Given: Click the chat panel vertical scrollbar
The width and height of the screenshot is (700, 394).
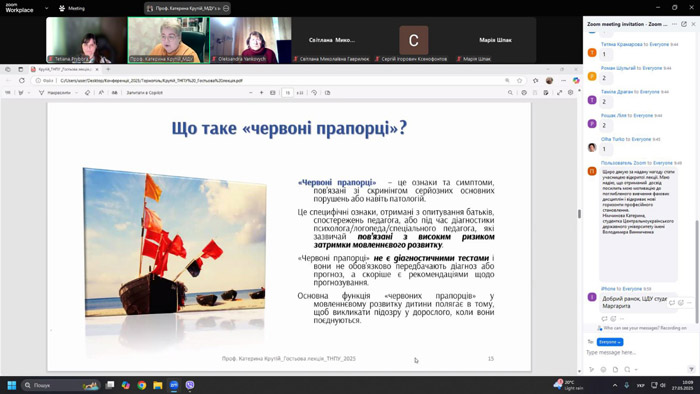Looking at the screenshot, I should (697, 271).
